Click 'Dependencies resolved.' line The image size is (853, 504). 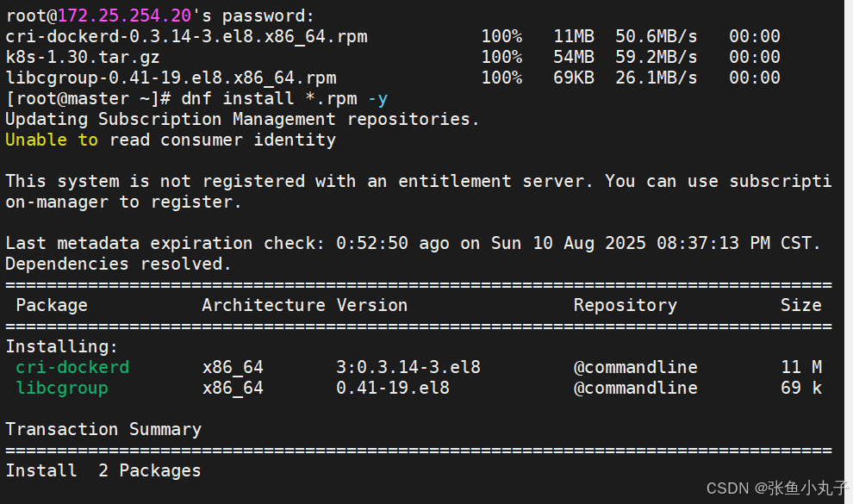click(x=119, y=264)
